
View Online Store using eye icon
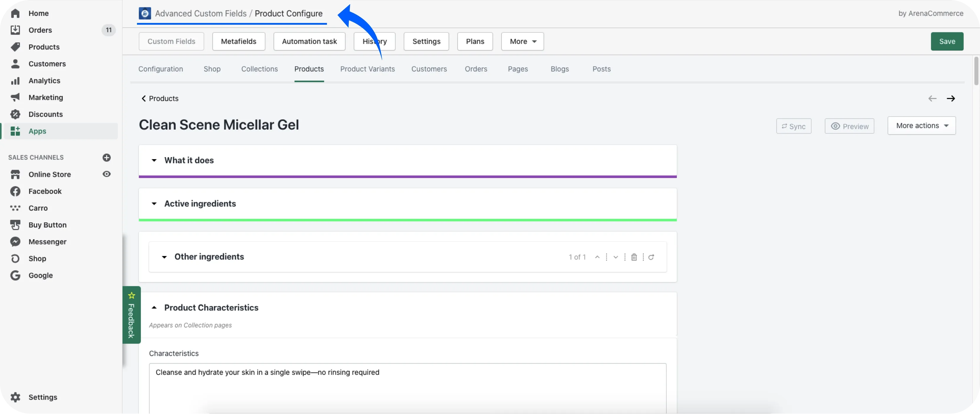[107, 174]
